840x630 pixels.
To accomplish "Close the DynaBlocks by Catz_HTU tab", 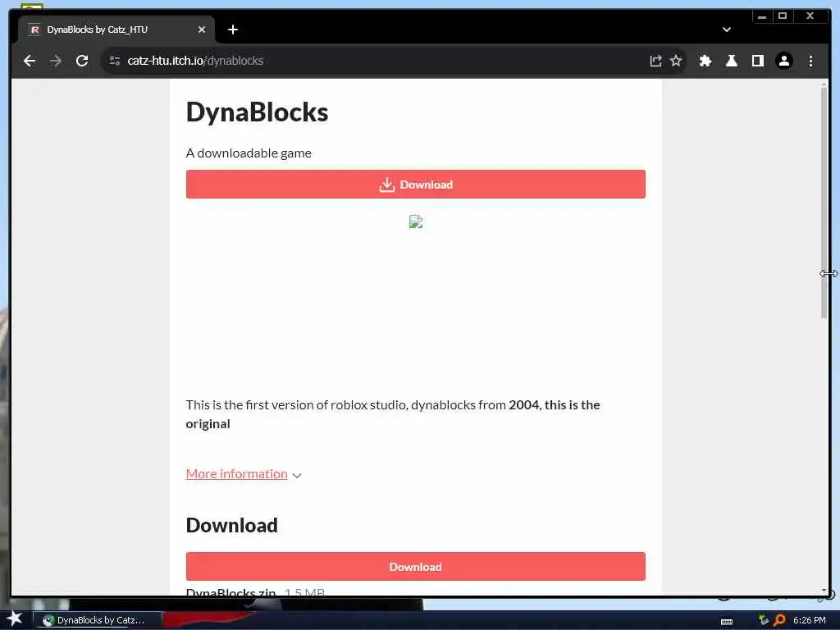I will pyautogui.click(x=202, y=30).
